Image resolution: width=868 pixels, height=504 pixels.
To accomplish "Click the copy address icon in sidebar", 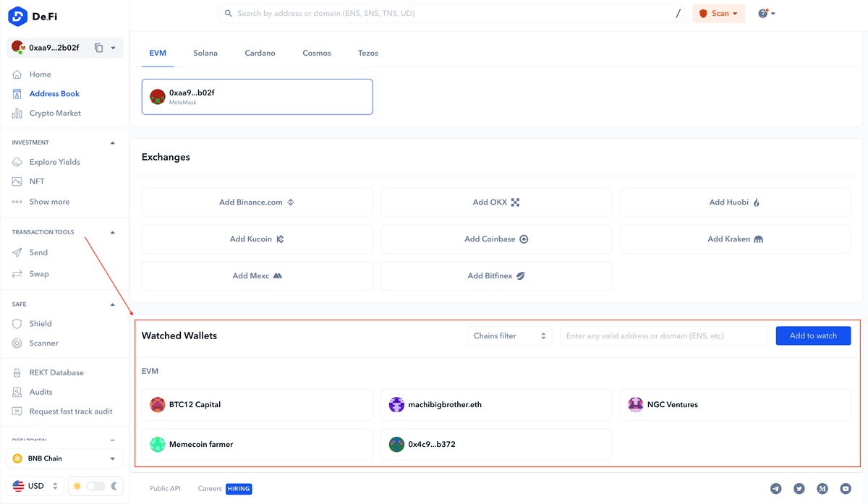I will [x=99, y=48].
